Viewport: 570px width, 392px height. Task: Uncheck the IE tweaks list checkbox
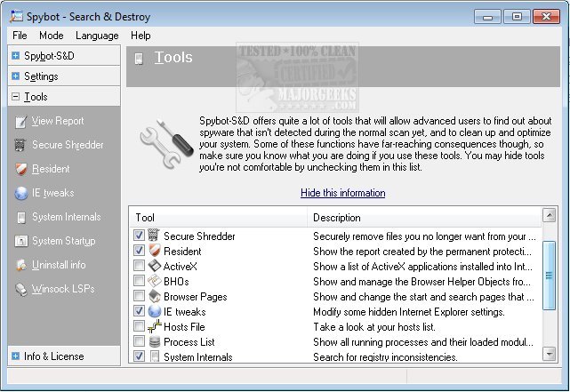pos(139,311)
